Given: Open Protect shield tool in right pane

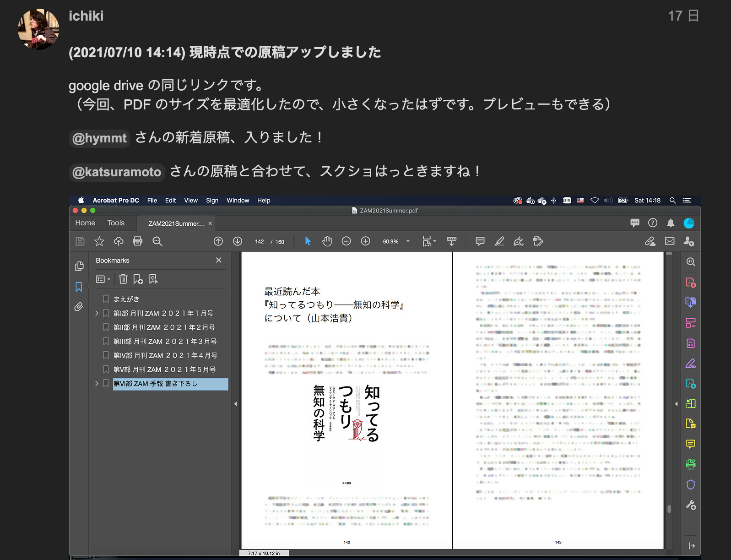Looking at the screenshot, I should point(691,484).
